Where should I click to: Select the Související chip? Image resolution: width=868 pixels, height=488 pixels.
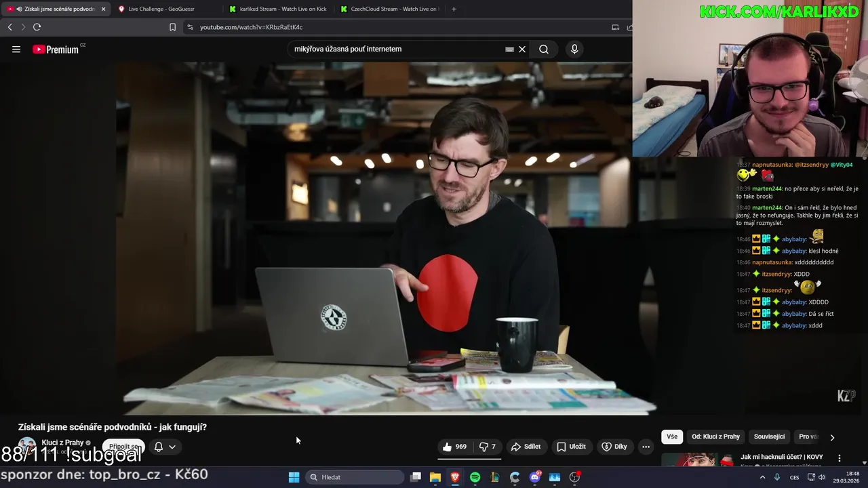[x=769, y=436]
